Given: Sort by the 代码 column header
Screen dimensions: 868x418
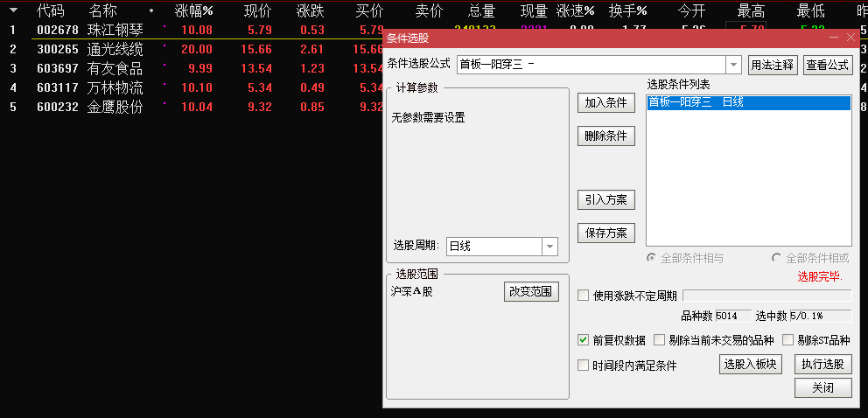Looking at the screenshot, I should coord(51,10).
